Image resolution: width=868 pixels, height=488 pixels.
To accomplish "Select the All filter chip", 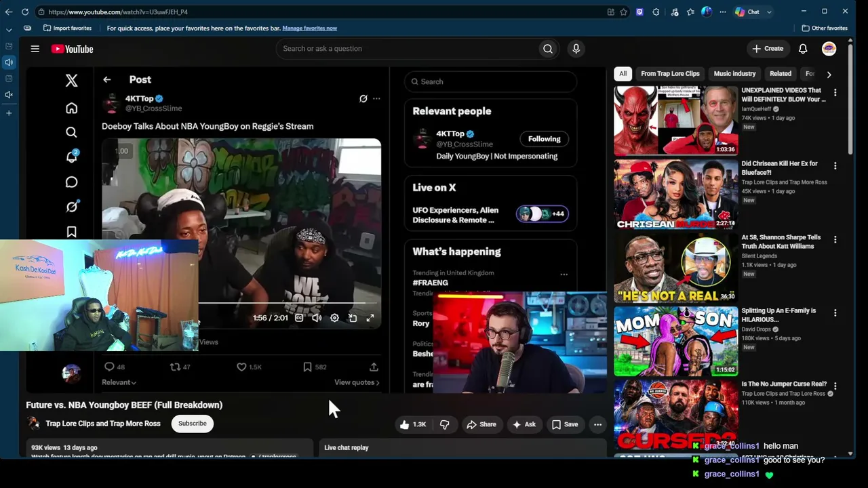I will click(623, 74).
